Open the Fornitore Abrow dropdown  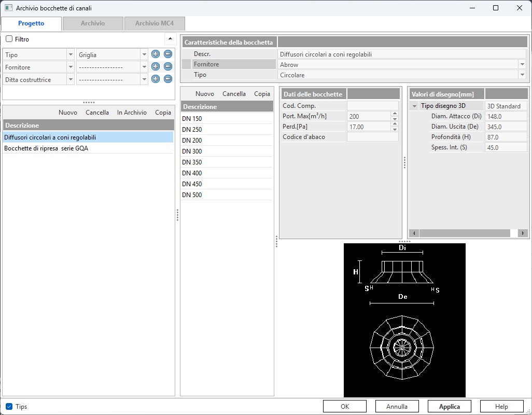coord(522,64)
